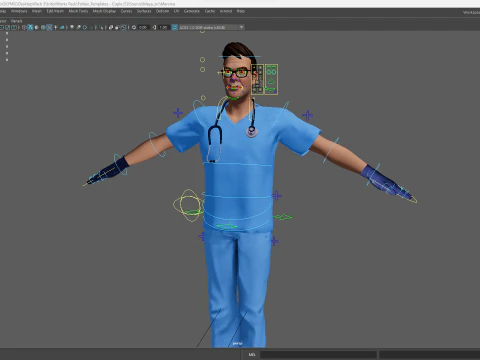Toggle Multisample Anti-aliasing icon
This screenshot has width=480, height=360.
pos(85,27)
